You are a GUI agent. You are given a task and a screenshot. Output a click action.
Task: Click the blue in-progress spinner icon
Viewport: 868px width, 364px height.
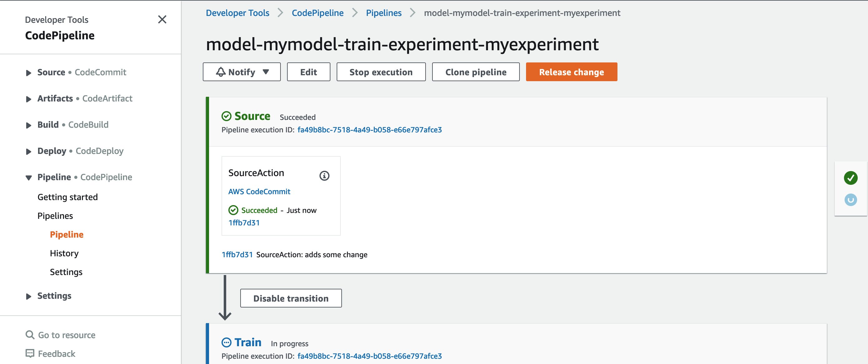(850, 200)
